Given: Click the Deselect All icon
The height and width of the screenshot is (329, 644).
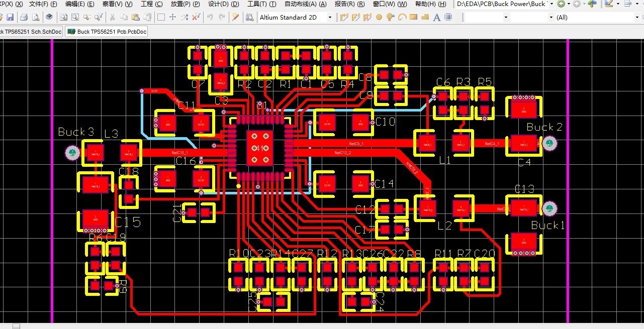Looking at the screenshot, I should 184,17.
